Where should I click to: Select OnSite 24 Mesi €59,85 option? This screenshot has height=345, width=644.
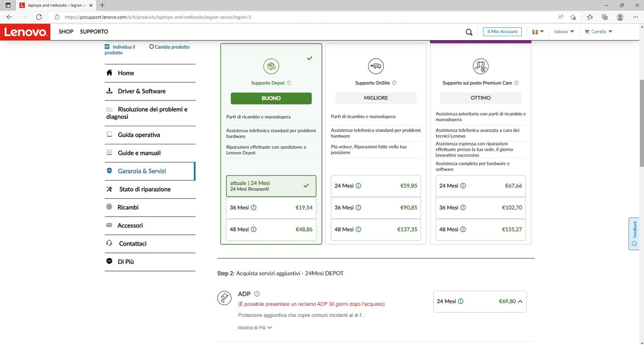[x=376, y=186]
